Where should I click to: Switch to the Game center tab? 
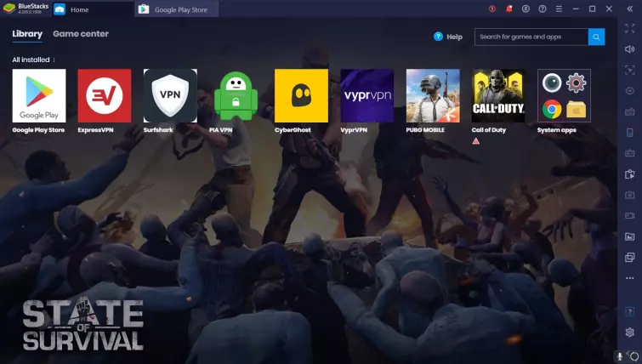(x=81, y=34)
